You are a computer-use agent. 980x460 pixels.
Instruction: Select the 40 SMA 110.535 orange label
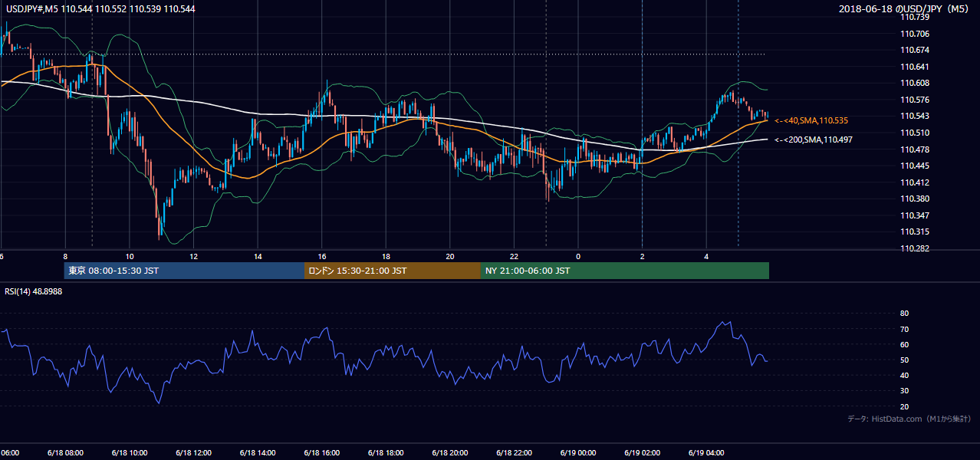pyautogui.click(x=811, y=120)
